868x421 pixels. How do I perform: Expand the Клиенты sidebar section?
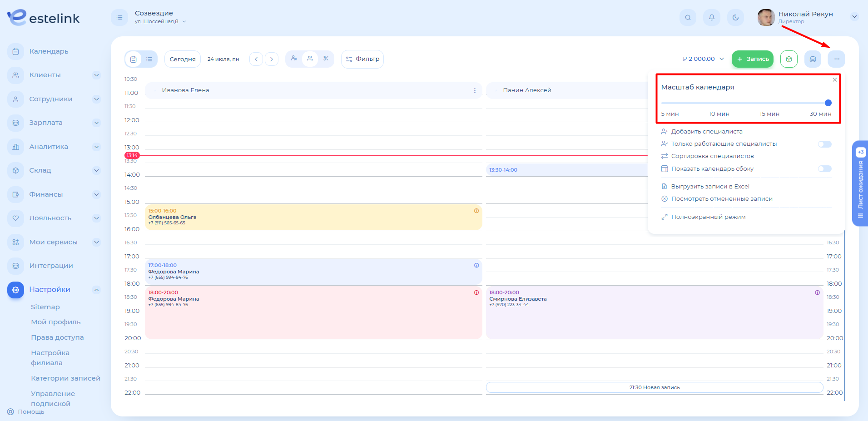click(x=96, y=75)
